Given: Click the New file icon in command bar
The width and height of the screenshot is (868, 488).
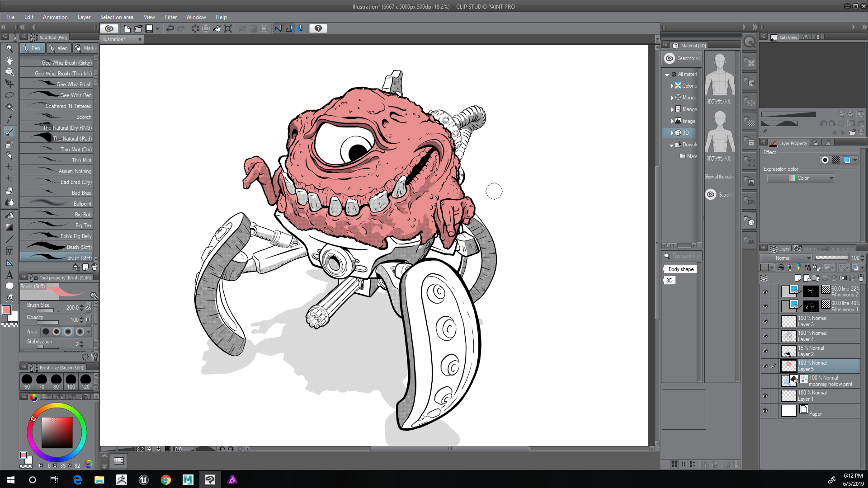Looking at the screenshot, I should (127, 28).
